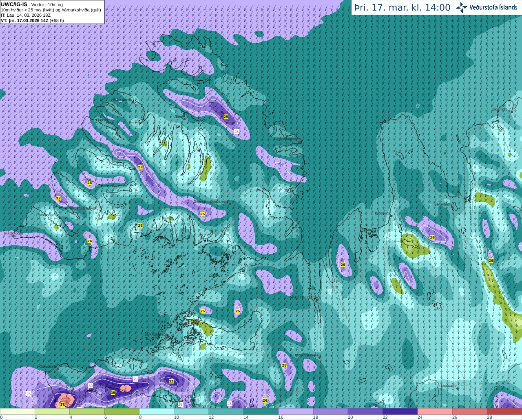Click the 14–16 dark teal legend swatch
Image resolution: width=522 pixels, height=420 pixels.
(x=261, y=411)
